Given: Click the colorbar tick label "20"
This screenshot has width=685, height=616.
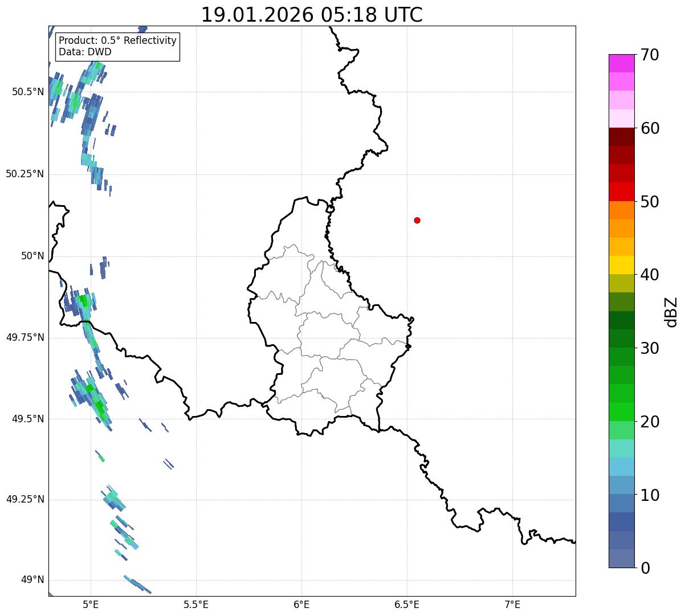Looking at the screenshot, I should [650, 422].
